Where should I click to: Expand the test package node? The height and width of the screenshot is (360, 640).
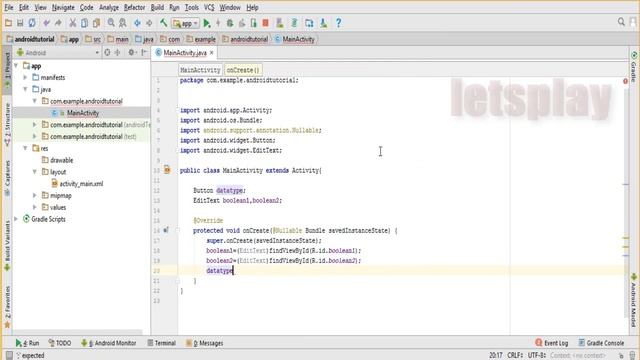[x=35, y=136]
